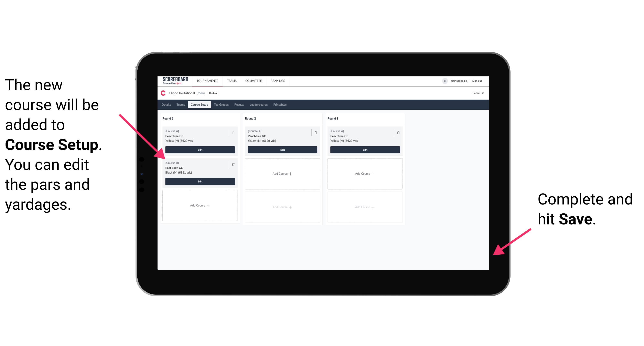Click Edit button for Peachtree GC Round 1
644x346 pixels.
tap(200, 150)
